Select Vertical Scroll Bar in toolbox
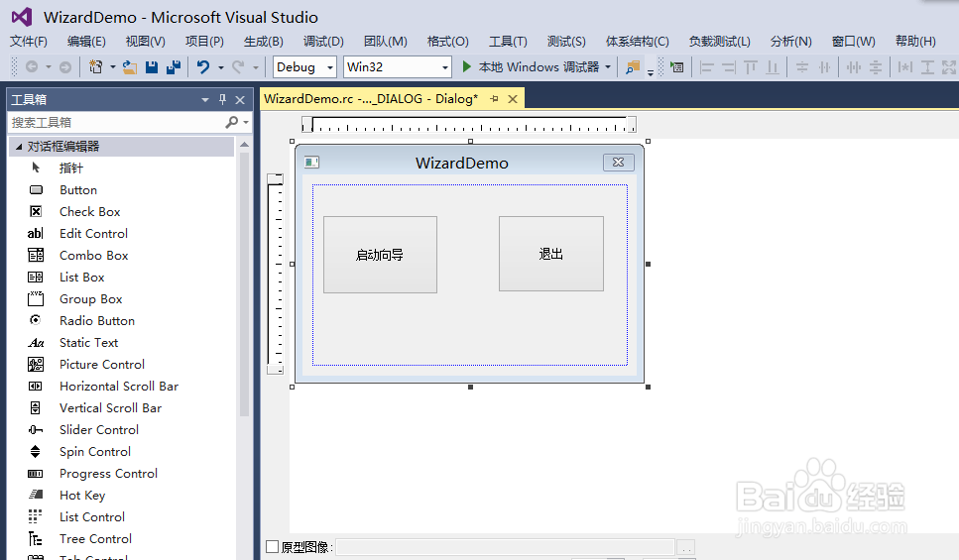This screenshot has width=959, height=560. point(121,407)
